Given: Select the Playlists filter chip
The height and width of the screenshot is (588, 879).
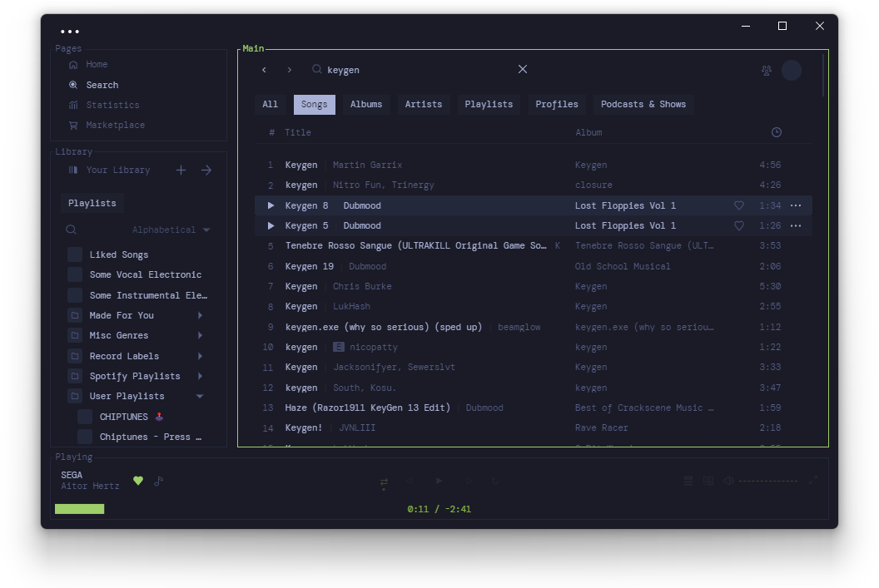Looking at the screenshot, I should click(x=92, y=203).
